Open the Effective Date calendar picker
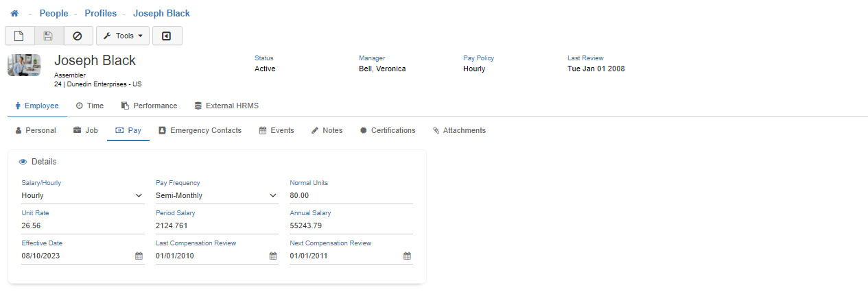The image size is (868, 294). click(x=139, y=256)
